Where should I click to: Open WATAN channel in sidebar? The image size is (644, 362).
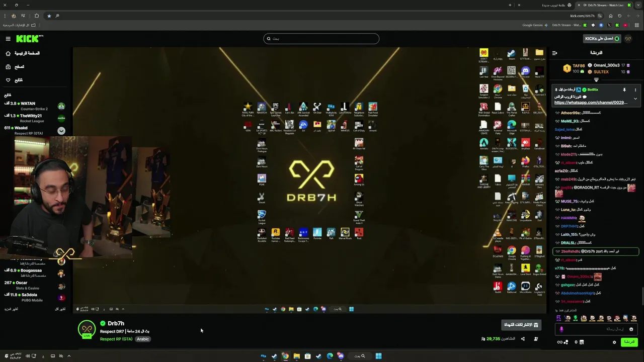tap(35, 106)
